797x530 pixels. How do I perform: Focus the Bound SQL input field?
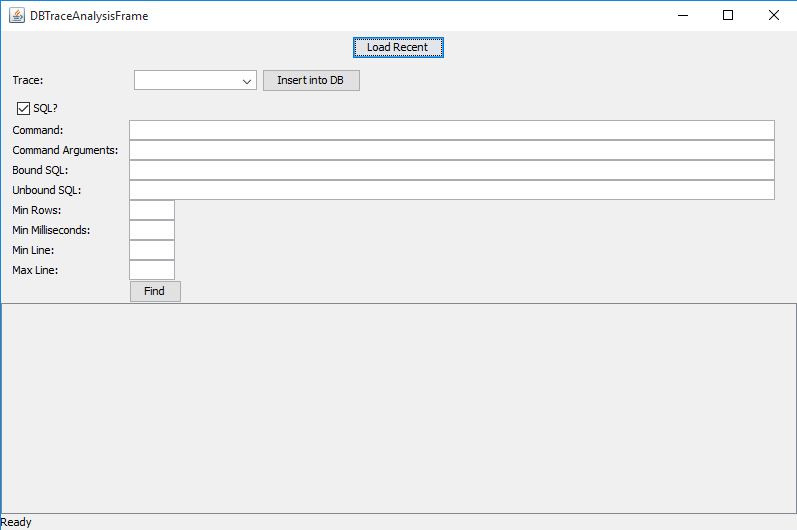452,170
